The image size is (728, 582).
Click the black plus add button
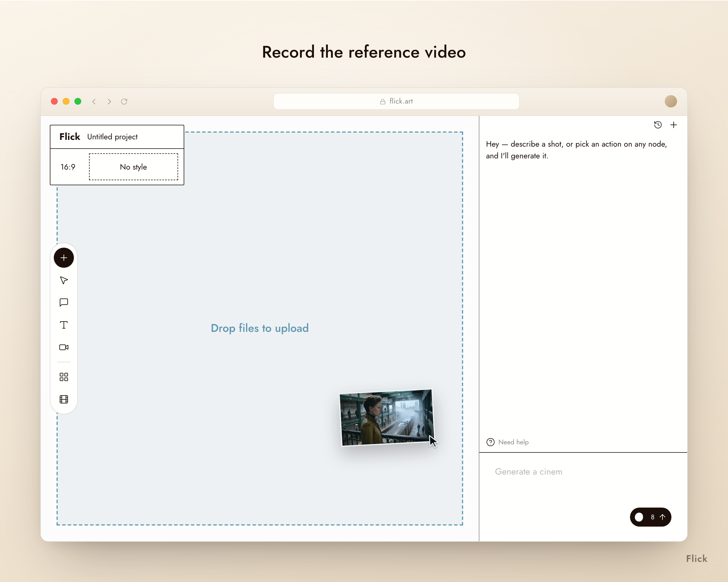(64, 258)
